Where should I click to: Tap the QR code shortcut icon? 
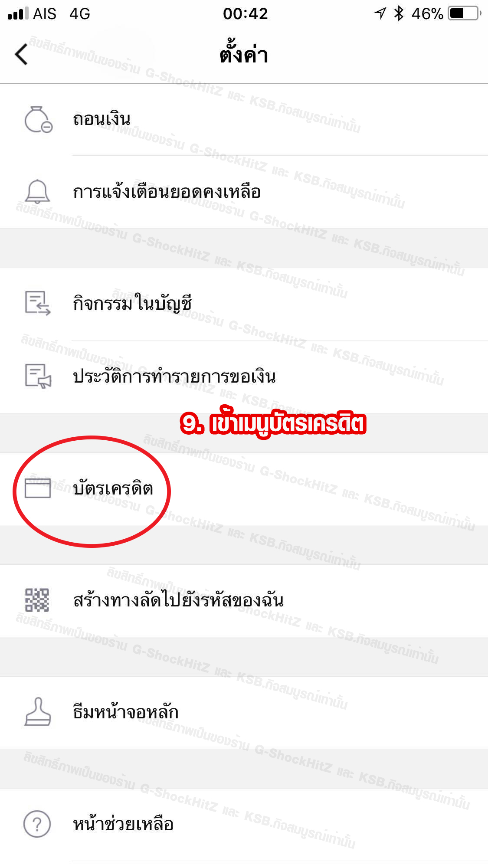pos(37,600)
